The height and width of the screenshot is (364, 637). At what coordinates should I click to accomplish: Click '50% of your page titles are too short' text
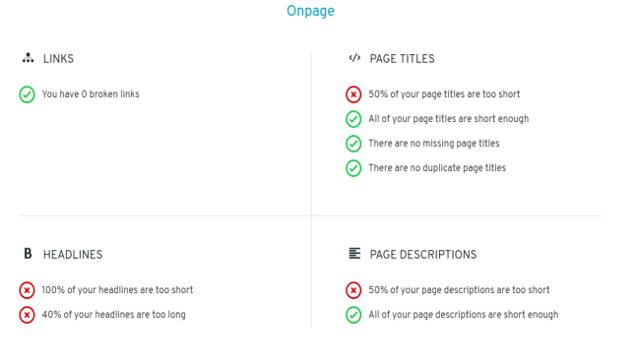pos(444,94)
